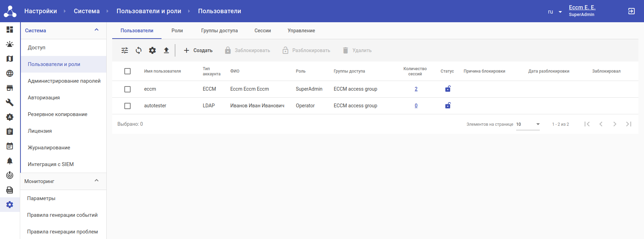Open Лицензия in the side menu
Viewport: 644px width, 239px height.
click(x=40, y=131)
